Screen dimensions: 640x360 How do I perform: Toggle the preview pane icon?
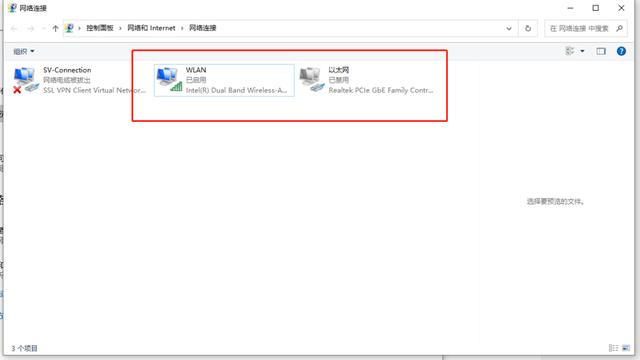click(601, 51)
